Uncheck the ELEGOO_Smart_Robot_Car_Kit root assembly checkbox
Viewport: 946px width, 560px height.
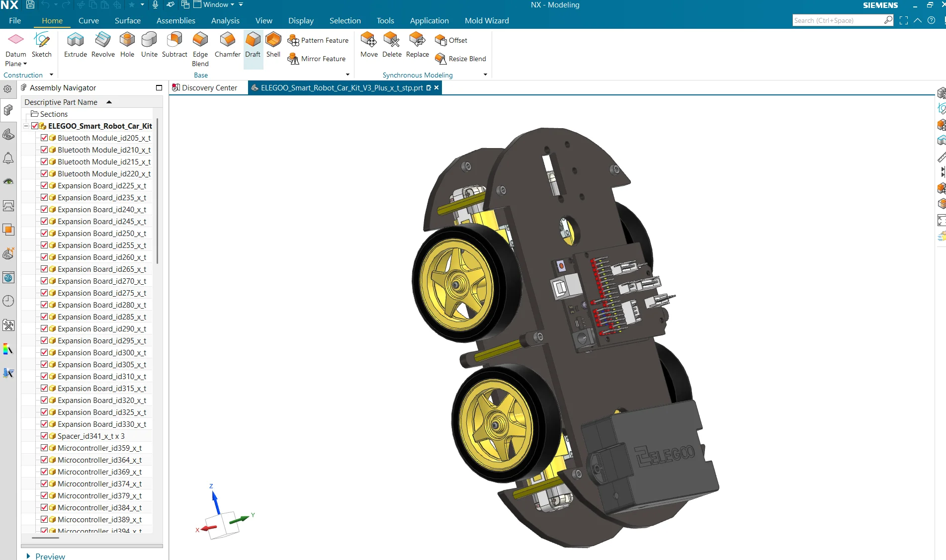click(x=35, y=126)
